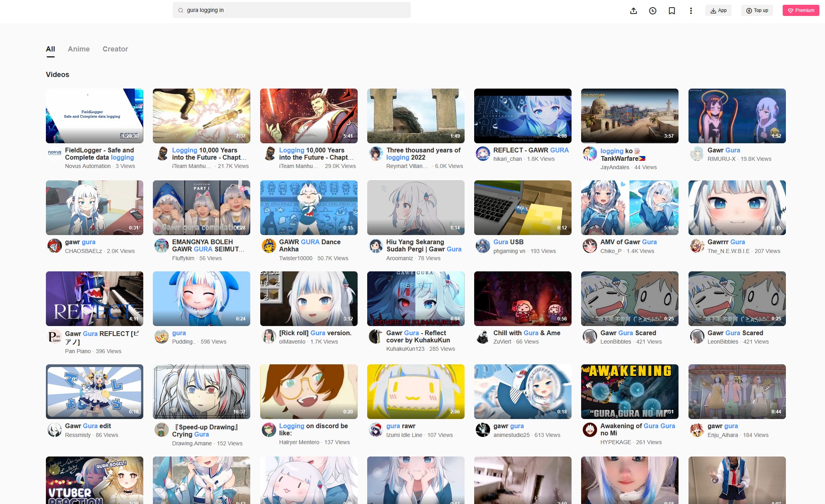Open Three thousand years of logging thumbnail
Viewport: 825px width, 504px height.
(x=416, y=116)
